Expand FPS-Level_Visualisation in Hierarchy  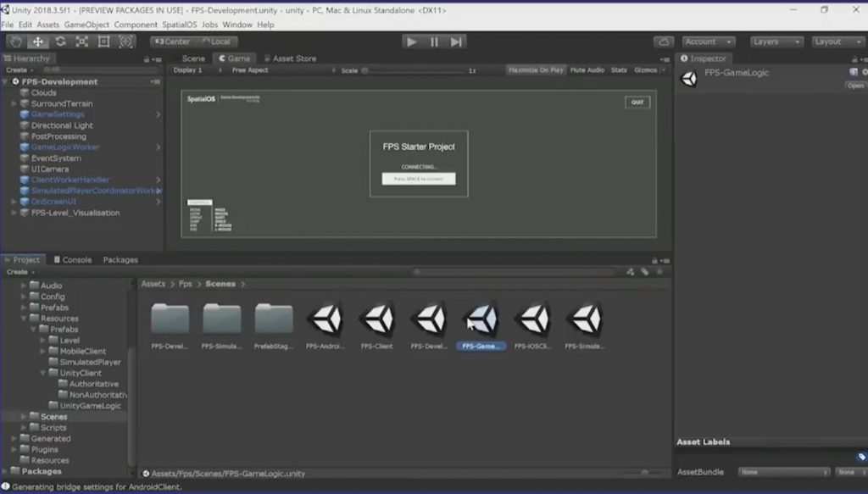[x=14, y=213]
